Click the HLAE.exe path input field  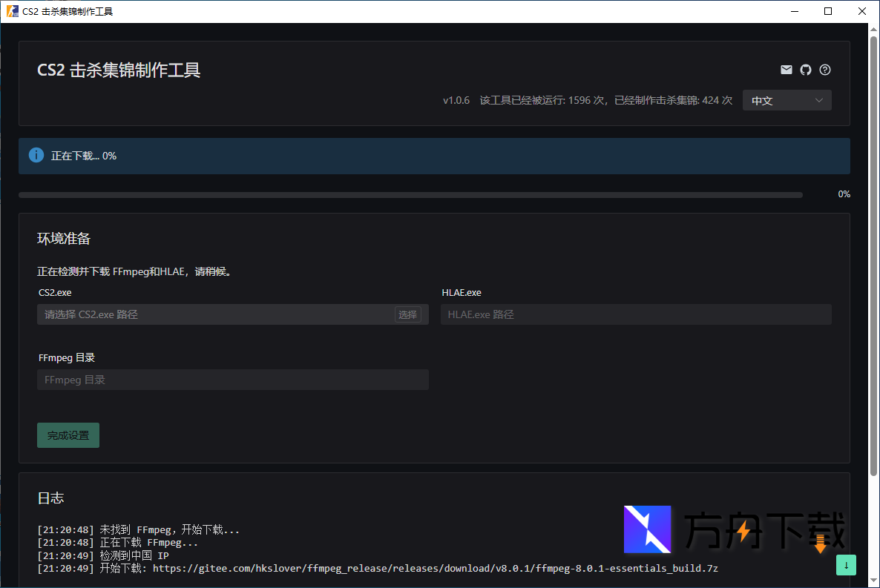tap(634, 314)
